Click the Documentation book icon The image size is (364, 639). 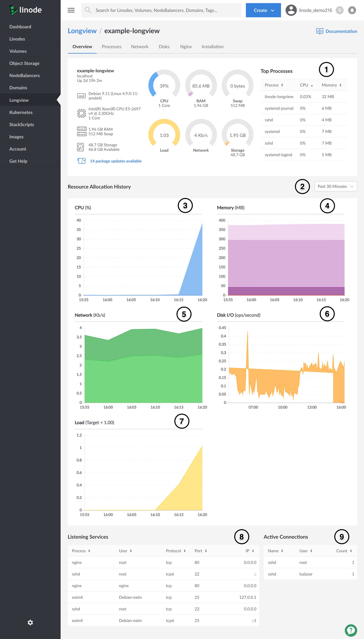(x=320, y=31)
